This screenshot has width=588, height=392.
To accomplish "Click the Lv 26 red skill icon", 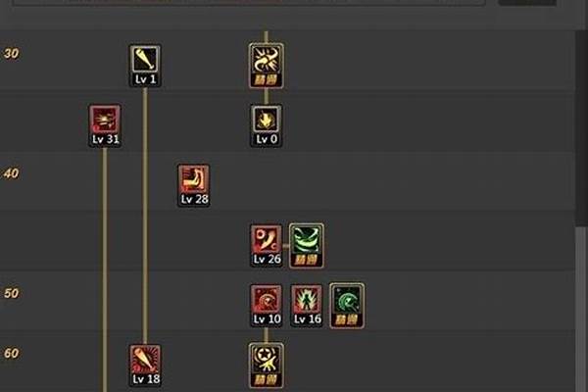I will [267, 246].
